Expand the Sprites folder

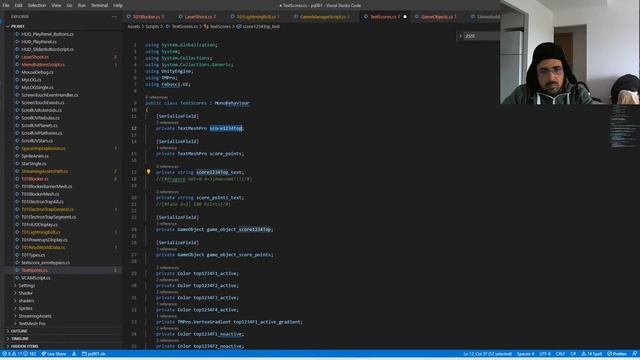[x=25, y=309]
